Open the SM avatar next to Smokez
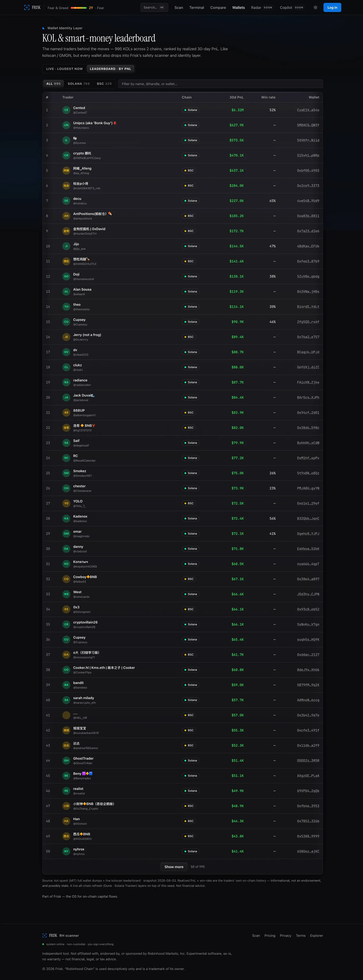Screen dimensions: 363x980 (x=66, y=473)
